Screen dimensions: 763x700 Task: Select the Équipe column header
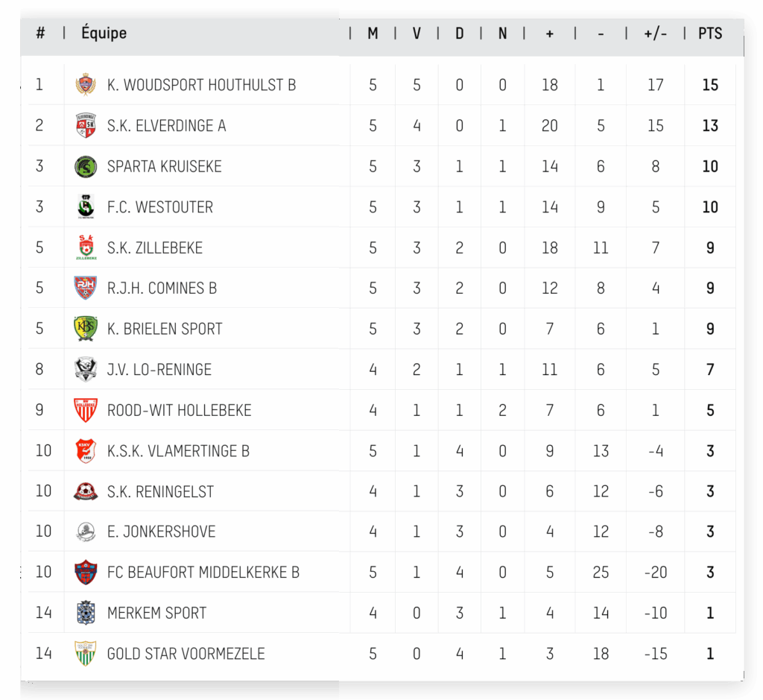point(104,33)
